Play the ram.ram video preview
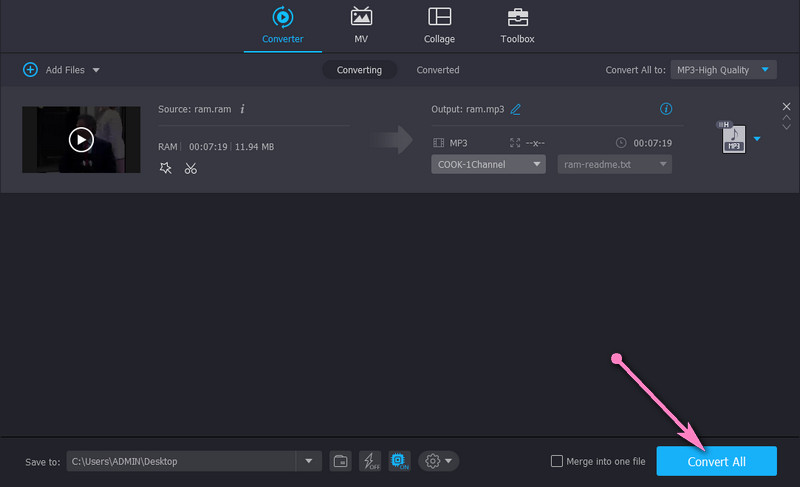This screenshot has width=800, height=487. (81, 140)
